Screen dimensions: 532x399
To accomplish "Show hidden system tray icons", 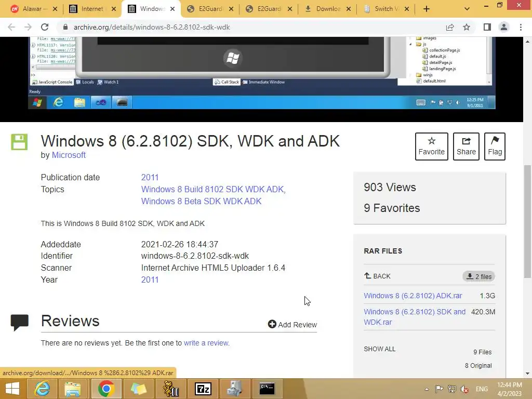I will [427, 389].
